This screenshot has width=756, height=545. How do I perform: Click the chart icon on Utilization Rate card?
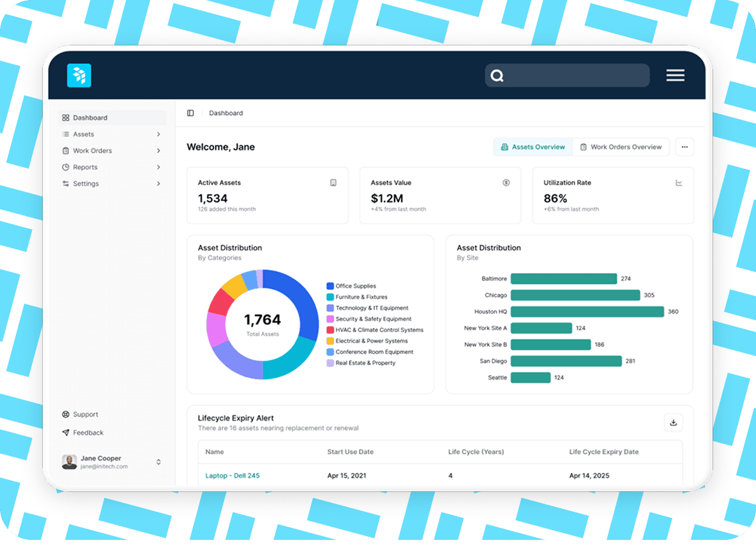coord(679,183)
